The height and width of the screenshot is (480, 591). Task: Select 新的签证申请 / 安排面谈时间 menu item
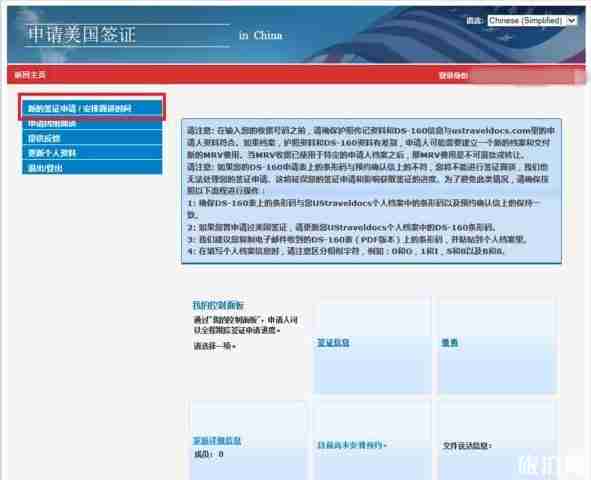coord(92,109)
